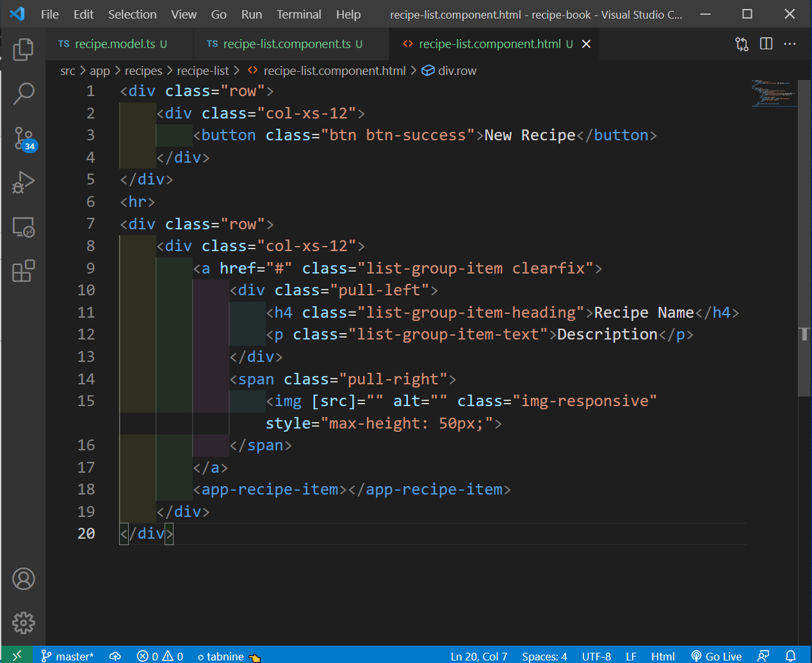The image size is (812, 663).
Task: Click line number 9 in gutter
Action: pos(90,268)
